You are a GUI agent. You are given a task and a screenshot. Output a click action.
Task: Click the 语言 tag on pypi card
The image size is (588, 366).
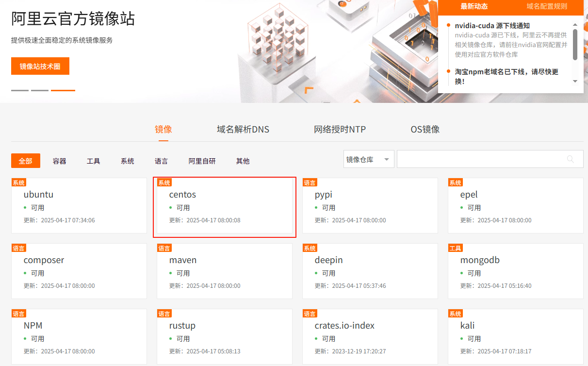tap(310, 183)
